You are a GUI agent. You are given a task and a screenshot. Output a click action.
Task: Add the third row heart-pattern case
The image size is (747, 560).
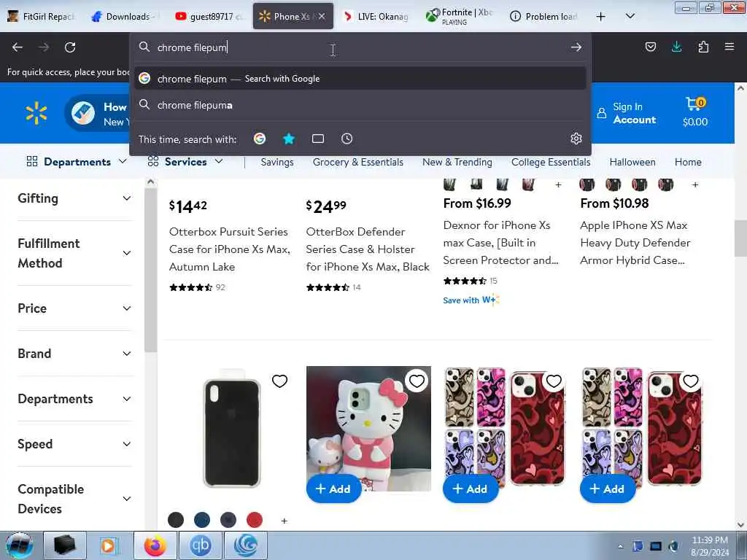click(x=471, y=489)
